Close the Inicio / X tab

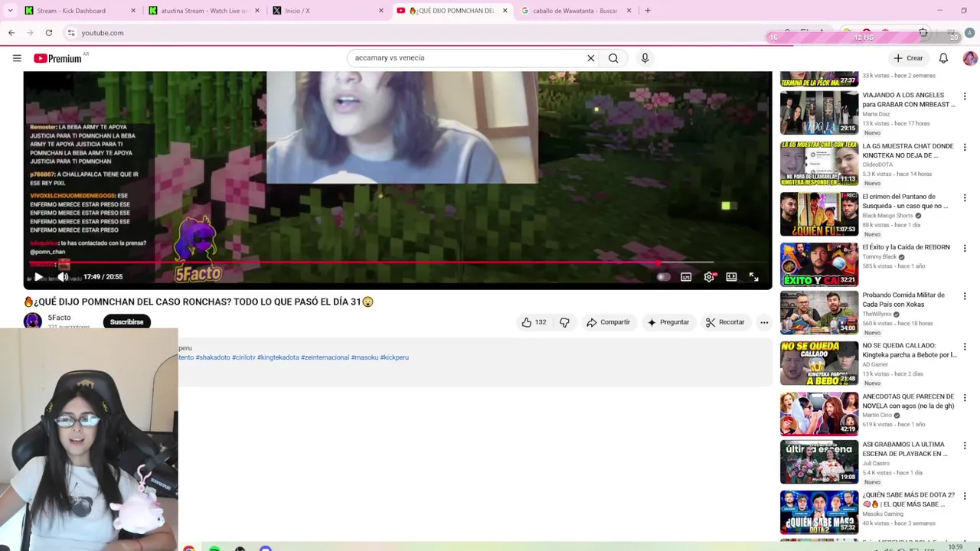[381, 11]
